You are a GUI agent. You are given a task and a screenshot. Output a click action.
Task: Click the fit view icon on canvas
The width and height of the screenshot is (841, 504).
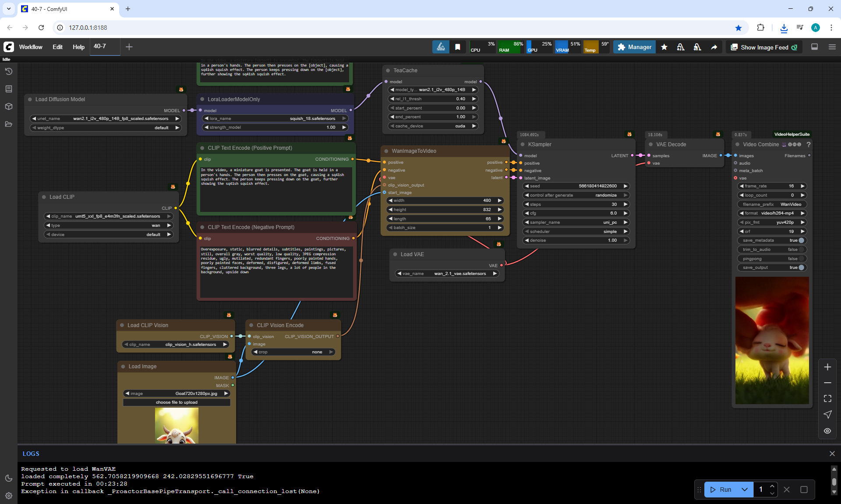pos(827,398)
